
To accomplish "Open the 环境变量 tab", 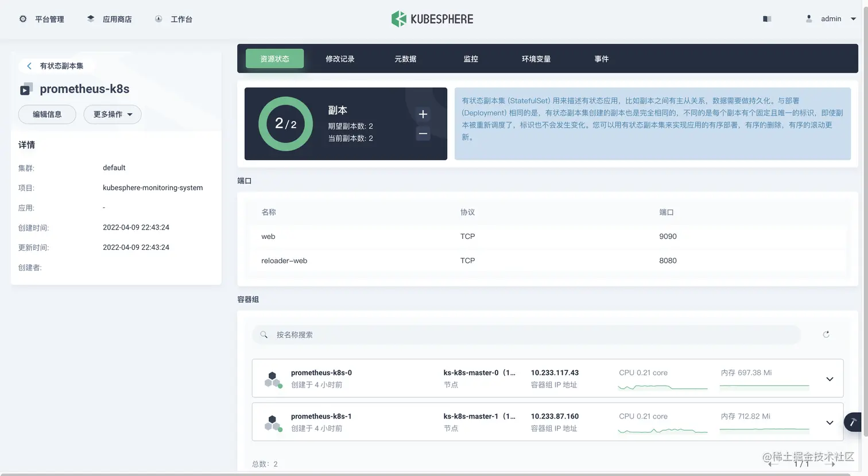I will coord(536,59).
